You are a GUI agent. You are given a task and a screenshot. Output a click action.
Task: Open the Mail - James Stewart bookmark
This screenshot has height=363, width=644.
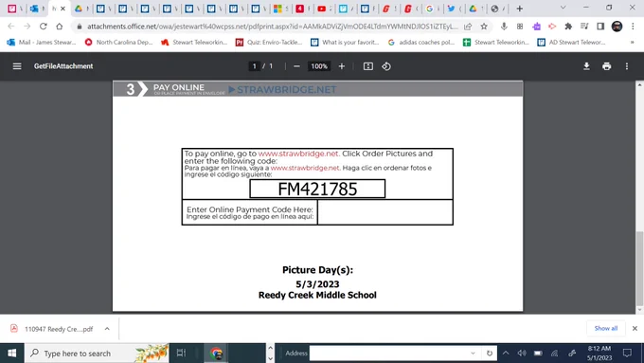(x=42, y=43)
